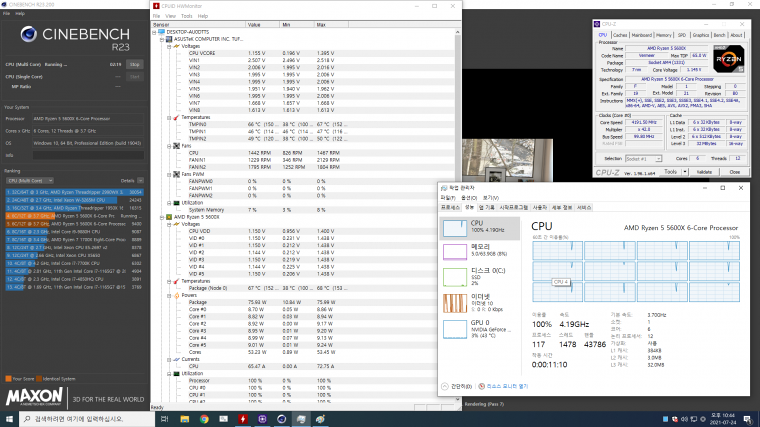
Task: Select the Xeon W-3265M ranking entry
Action: [x=74, y=200]
